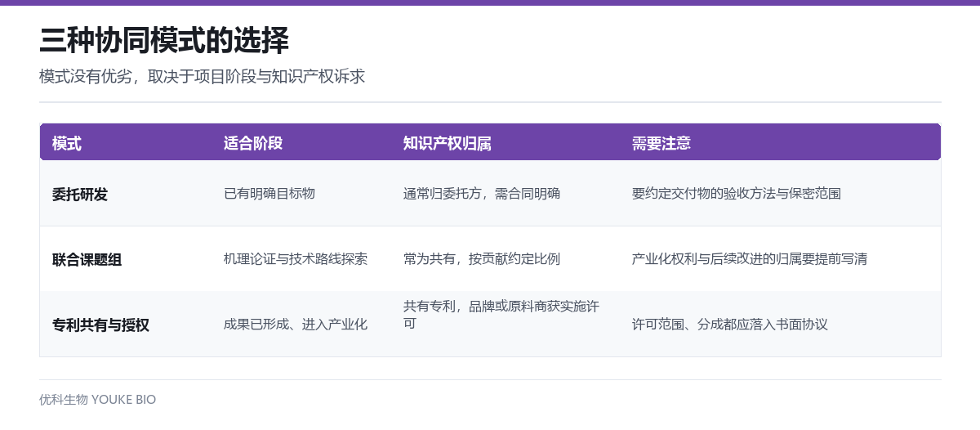This screenshot has width=980, height=430.
Task: Click the 需要注意 column header
Action: pos(661,143)
